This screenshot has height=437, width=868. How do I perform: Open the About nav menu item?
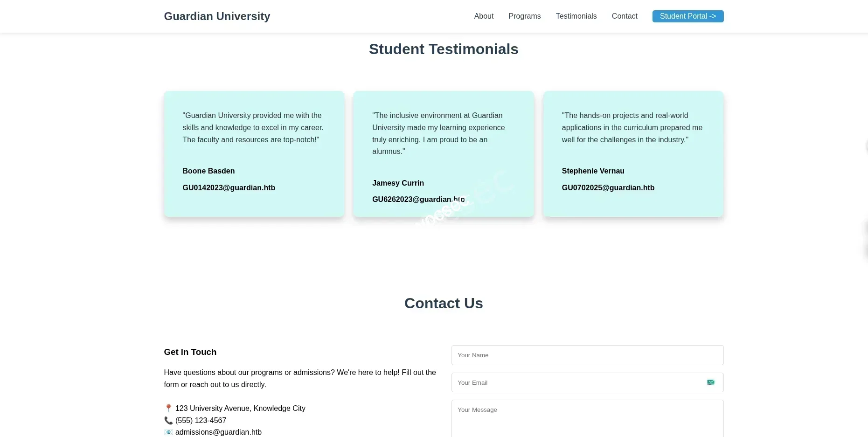484,16
